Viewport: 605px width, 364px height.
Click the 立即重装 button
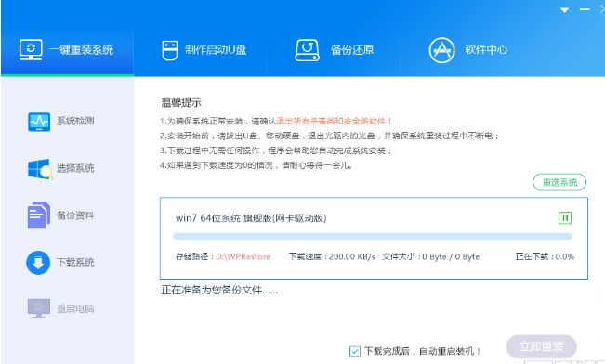541,346
